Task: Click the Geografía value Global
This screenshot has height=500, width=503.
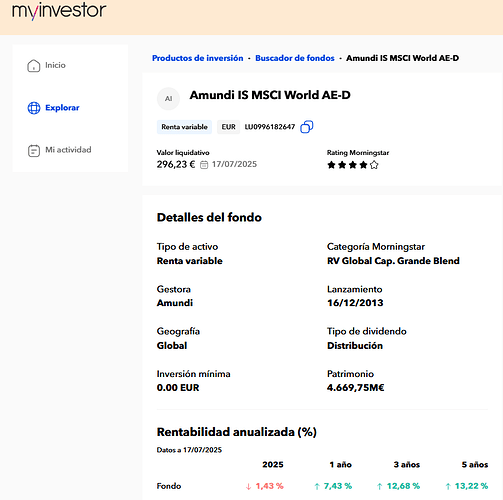Action: [x=172, y=346]
